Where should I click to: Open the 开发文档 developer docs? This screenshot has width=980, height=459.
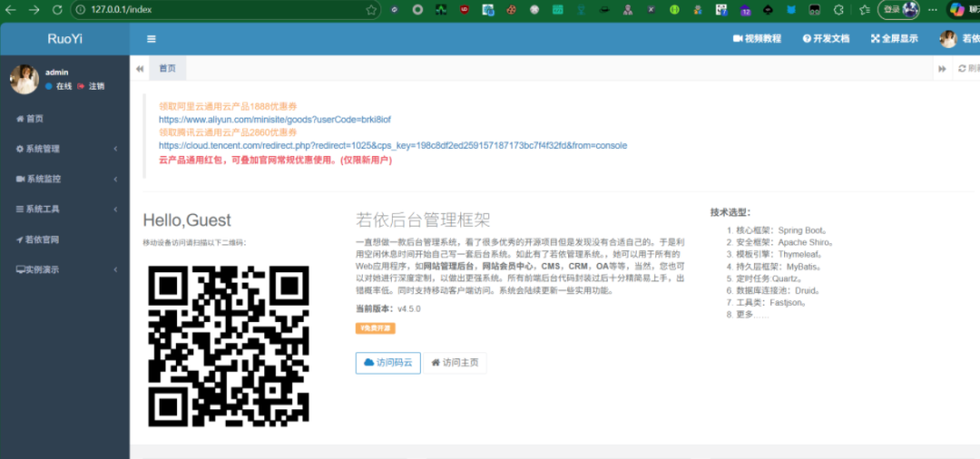click(826, 39)
